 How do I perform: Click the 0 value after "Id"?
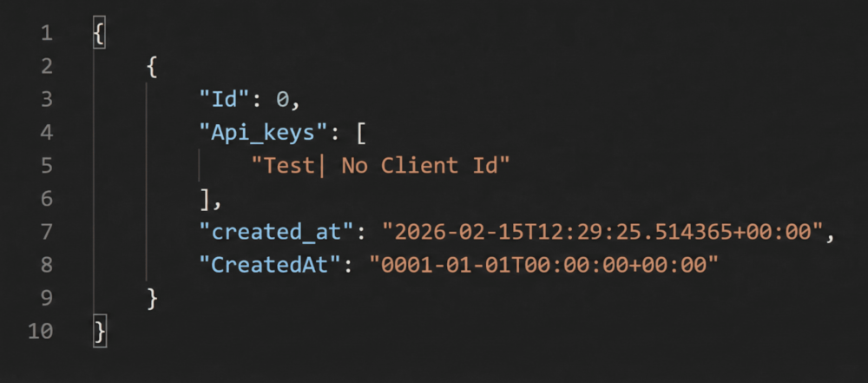pyautogui.click(x=282, y=100)
